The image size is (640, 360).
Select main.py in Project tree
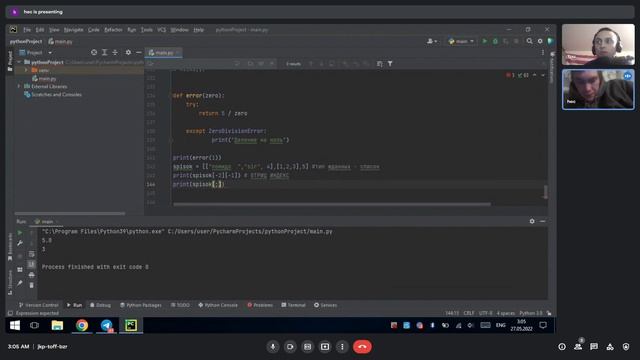pos(47,78)
